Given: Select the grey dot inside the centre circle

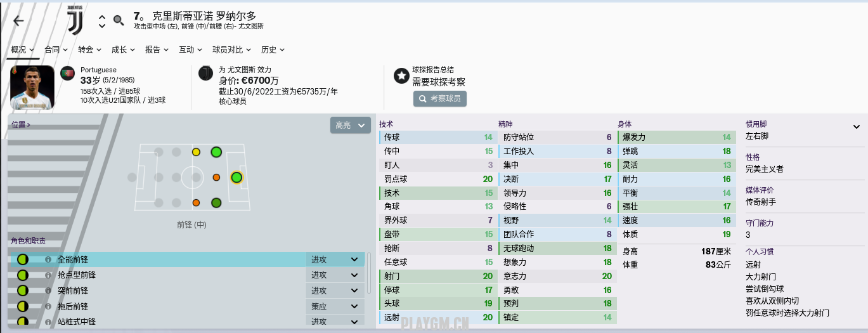Looking at the screenshot, I should point(196,178).
